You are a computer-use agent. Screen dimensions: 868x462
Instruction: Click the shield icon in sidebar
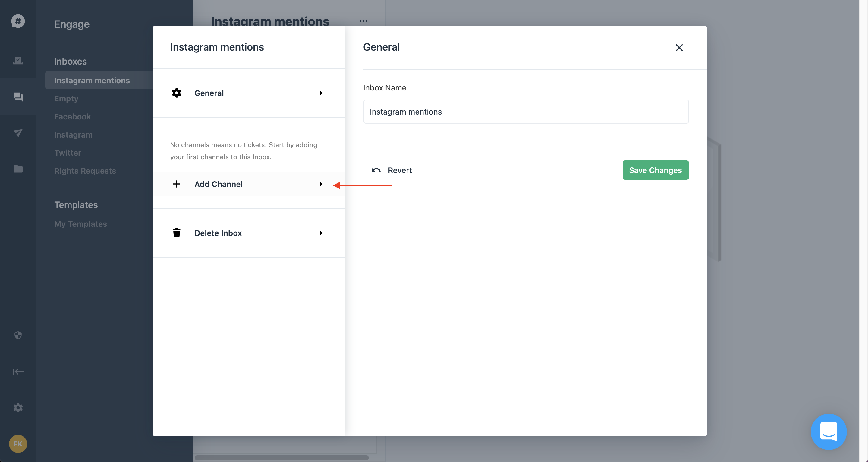[18, 335]
